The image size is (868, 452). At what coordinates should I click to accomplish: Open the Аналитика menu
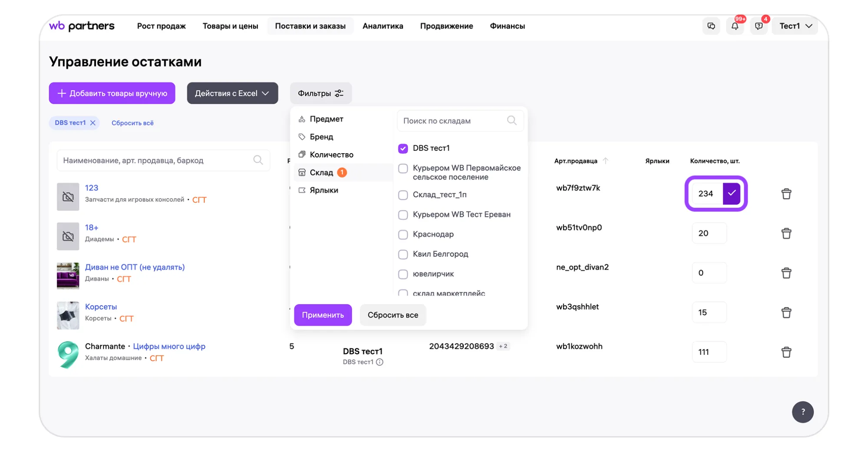point(383,26)
